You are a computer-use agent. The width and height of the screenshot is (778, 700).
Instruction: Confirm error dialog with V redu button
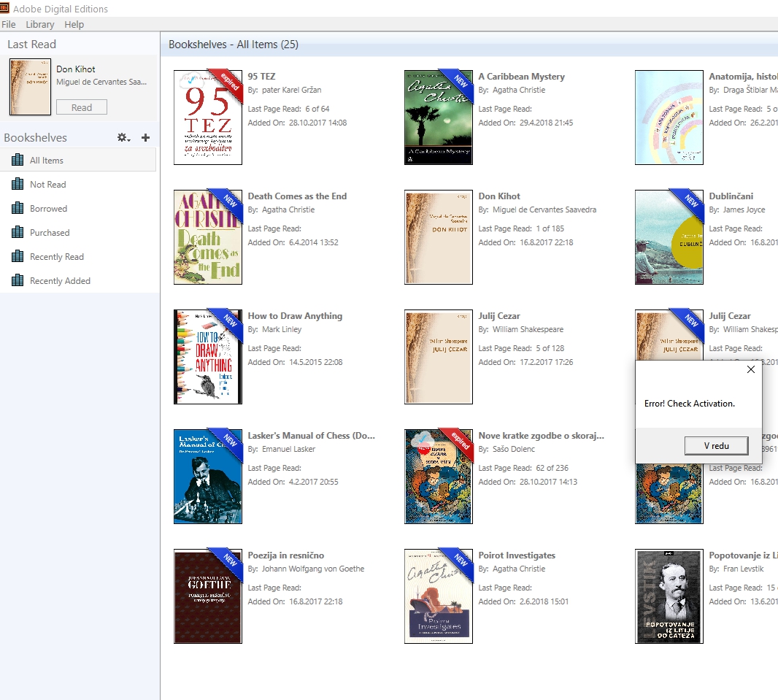tap(716, 445)
